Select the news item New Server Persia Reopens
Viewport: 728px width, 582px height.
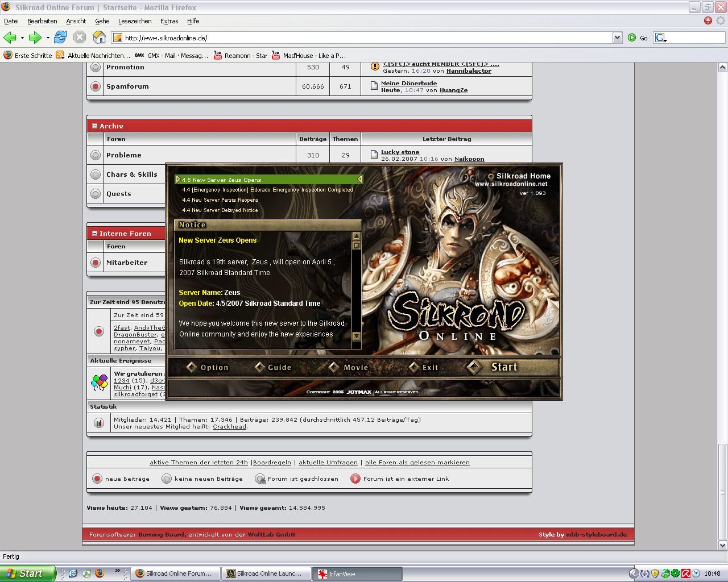(x=220, y=200)
